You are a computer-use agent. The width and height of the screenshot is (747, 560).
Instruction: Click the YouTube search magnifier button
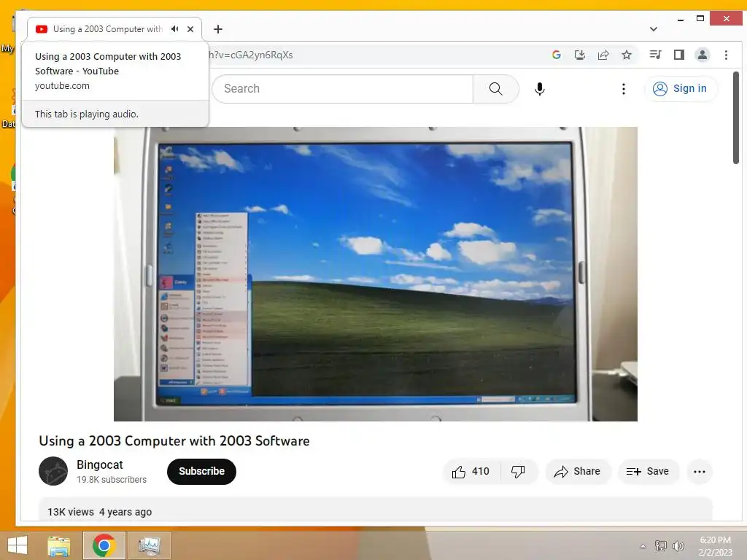tap(496, 88)
